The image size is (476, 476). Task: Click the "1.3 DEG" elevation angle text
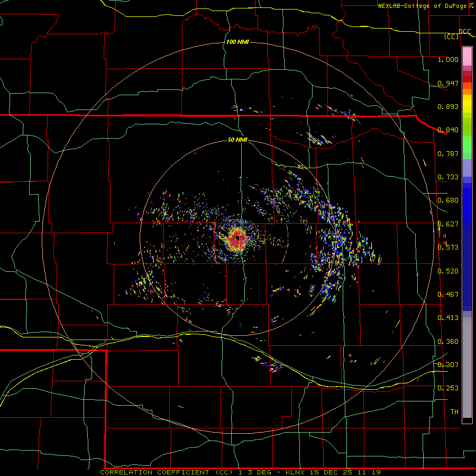click(254, 472)
